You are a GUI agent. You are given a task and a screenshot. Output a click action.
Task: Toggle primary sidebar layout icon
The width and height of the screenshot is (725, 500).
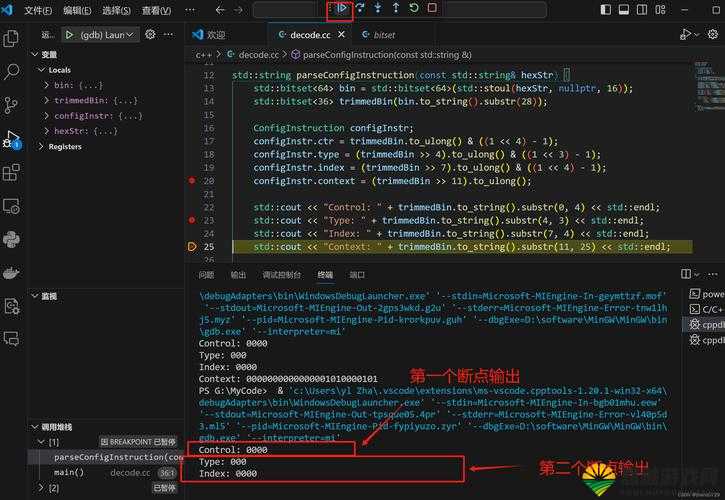[605, 10]
